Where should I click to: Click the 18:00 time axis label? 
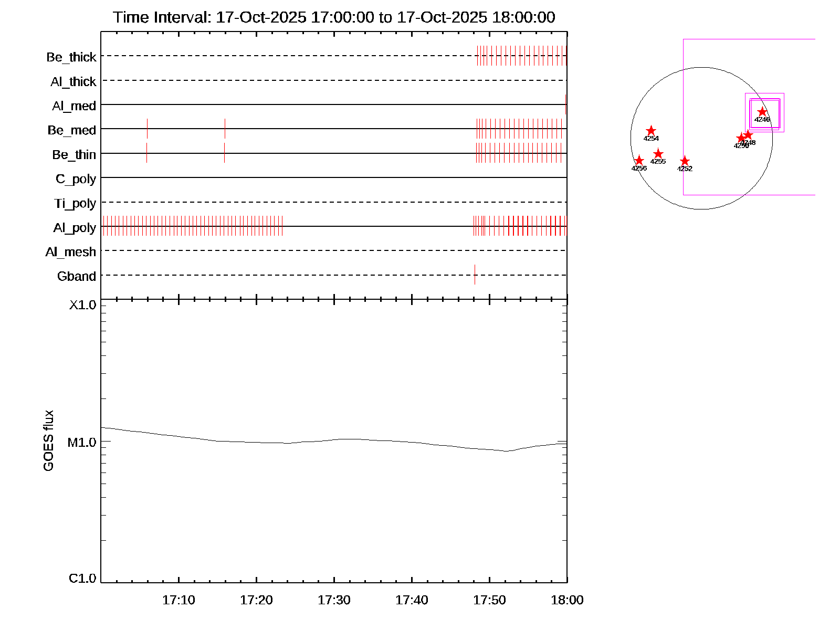tap(567, 600)
